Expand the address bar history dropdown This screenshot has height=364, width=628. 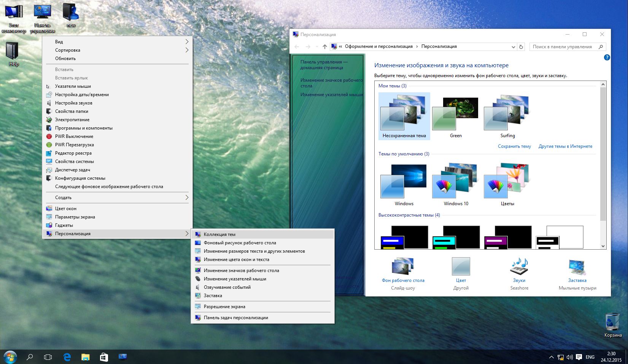513,47
